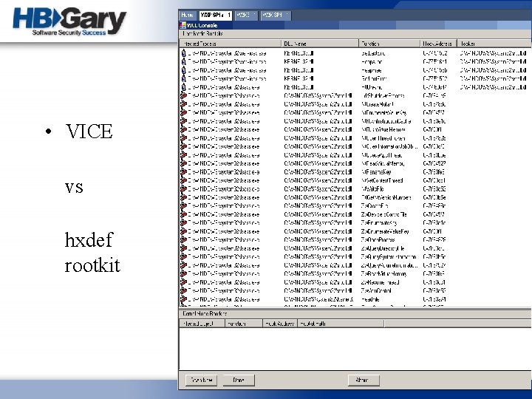532x399 pixels.
Task: Sort by the Hooker column header
Action: 494,44
